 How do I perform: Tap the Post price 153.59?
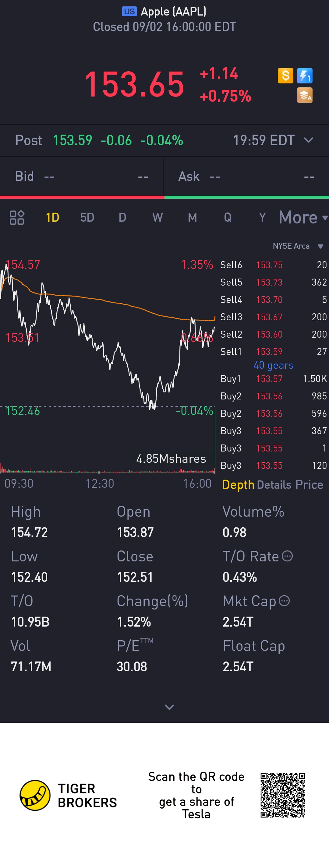coord(73,140)
